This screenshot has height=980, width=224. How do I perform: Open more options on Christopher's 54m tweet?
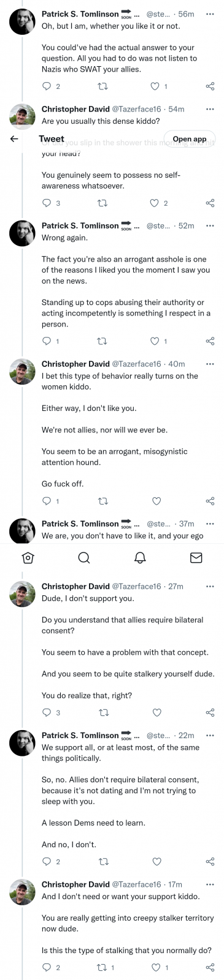[x=210, y=109]
